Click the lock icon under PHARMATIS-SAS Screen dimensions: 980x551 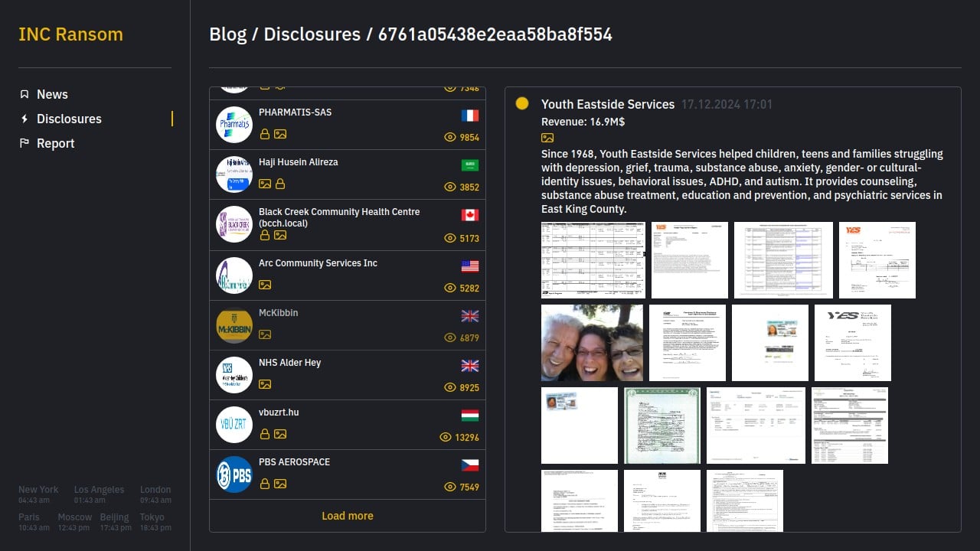click(264, 134)
